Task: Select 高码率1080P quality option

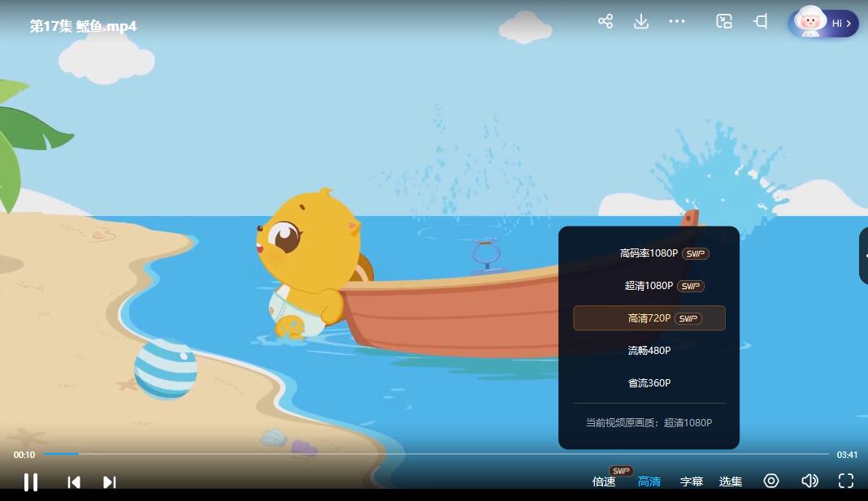Action: coord(649,253)
